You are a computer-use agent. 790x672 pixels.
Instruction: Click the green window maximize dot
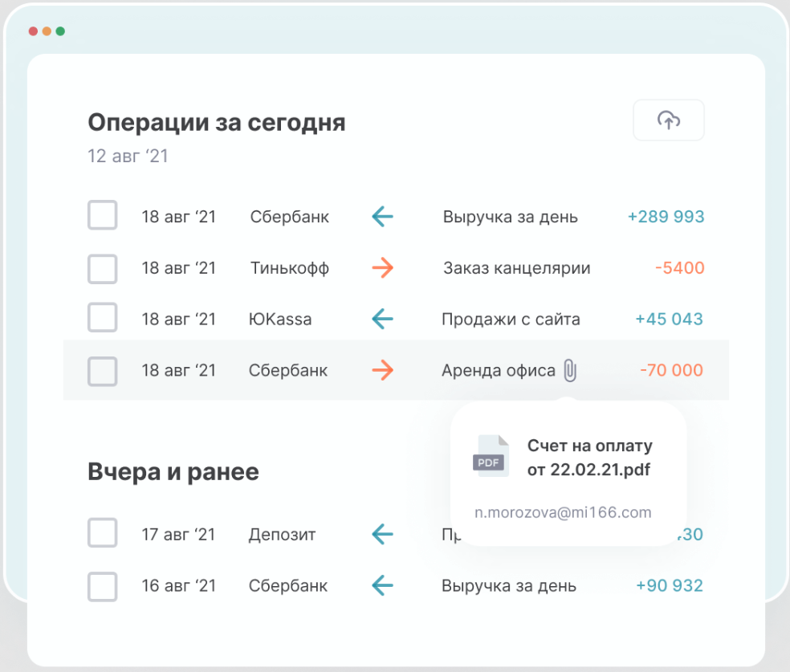(x=60, y=31)
